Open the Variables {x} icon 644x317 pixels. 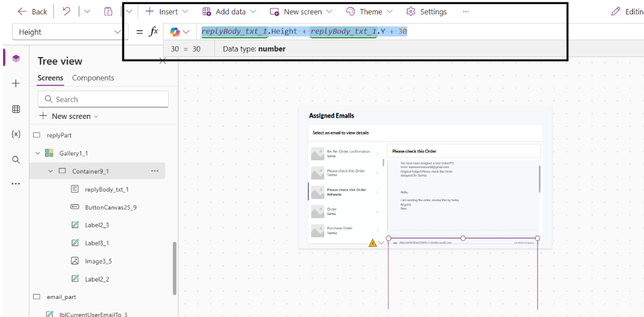click(16, 134)
